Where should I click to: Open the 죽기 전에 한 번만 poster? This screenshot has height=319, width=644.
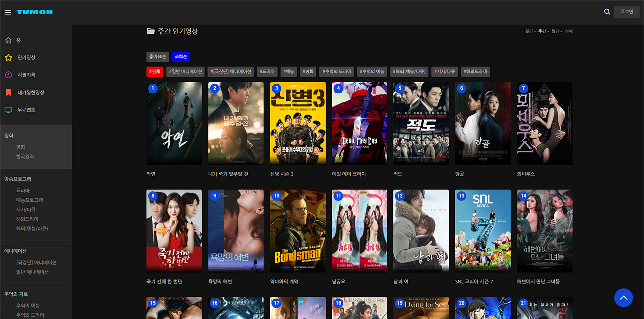coord(174,231)
